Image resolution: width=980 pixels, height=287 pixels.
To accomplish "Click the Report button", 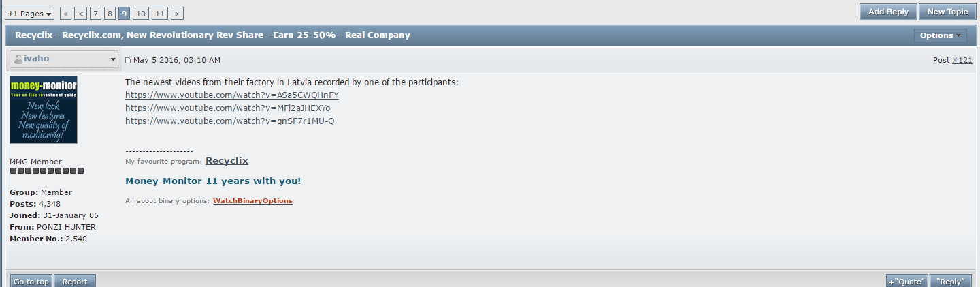I will pyautogui.click(x=75, y=281).
